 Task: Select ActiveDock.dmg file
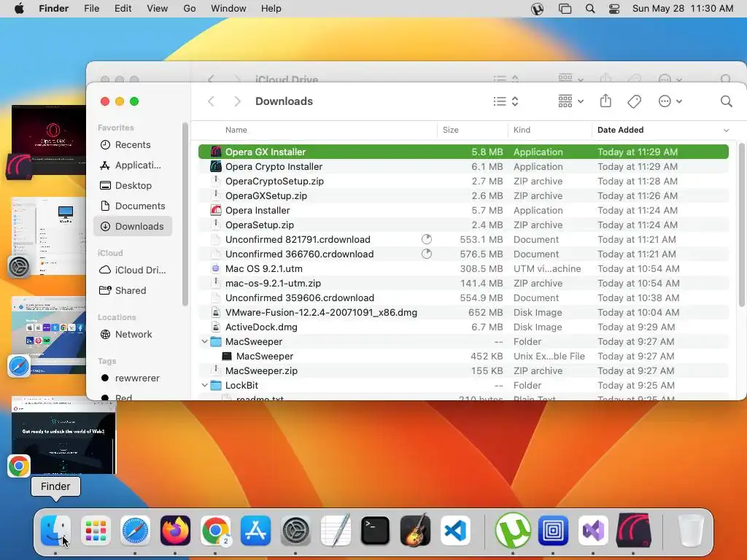[x=463, y=327]
